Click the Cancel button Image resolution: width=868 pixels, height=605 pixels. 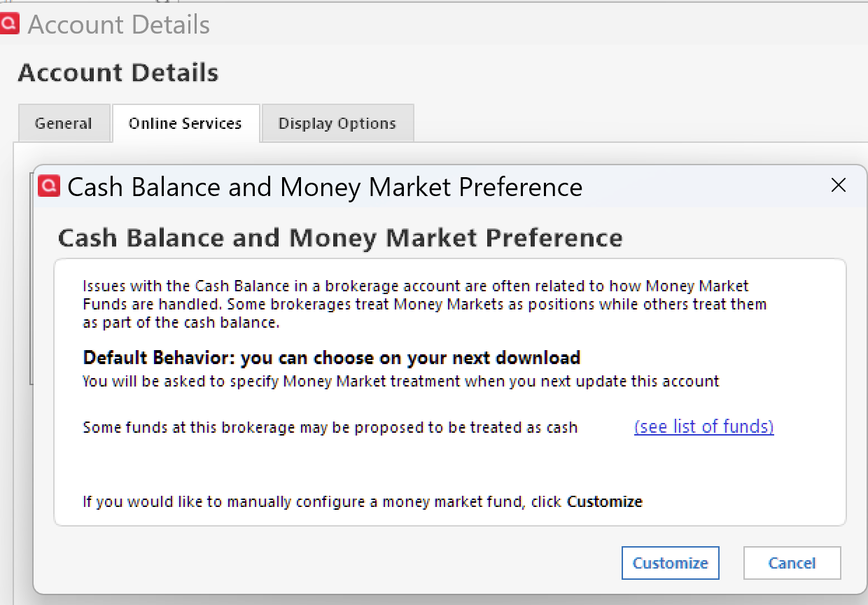[x=792, y=563]
